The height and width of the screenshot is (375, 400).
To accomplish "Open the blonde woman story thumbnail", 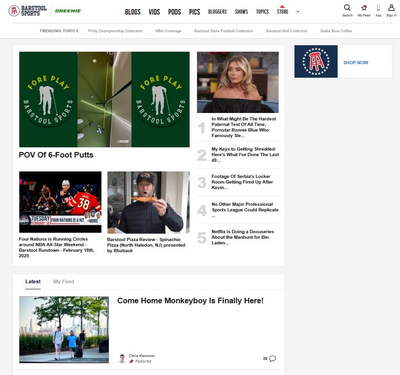I will [238, 82].
